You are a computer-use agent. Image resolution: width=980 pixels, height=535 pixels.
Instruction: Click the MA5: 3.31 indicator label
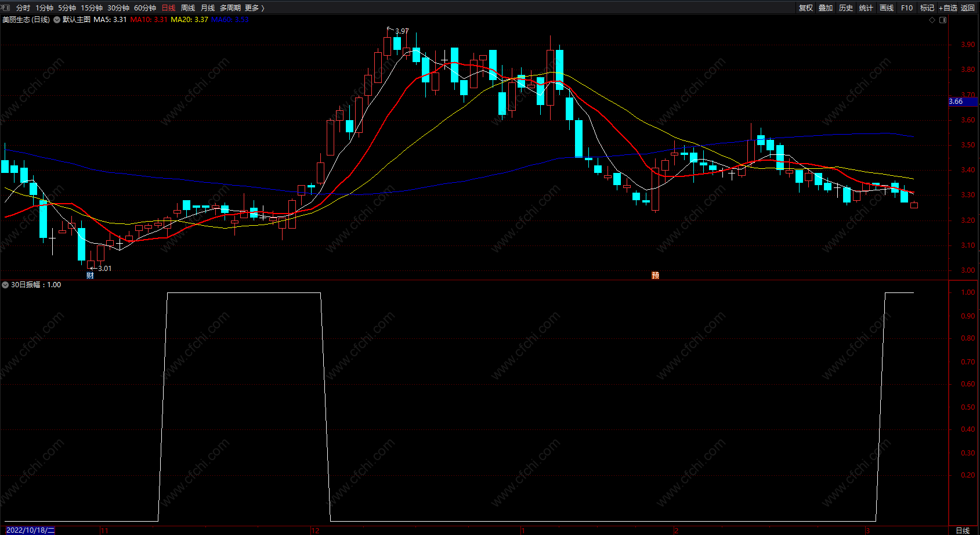(110, 20)
